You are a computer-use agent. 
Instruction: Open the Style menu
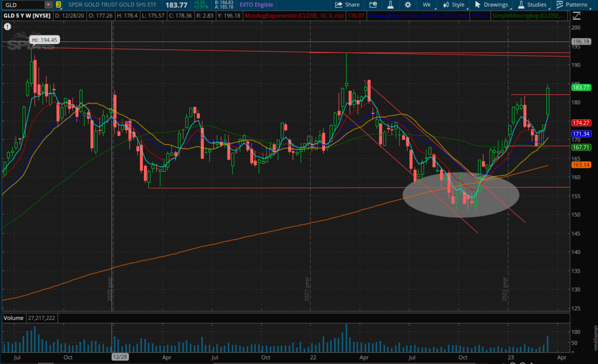454,5
